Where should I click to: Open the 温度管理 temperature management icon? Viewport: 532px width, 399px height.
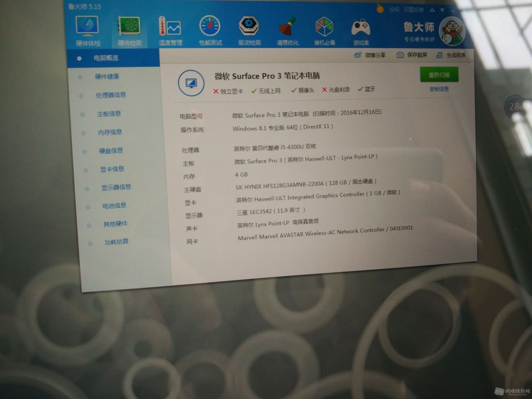coord(170,31)
